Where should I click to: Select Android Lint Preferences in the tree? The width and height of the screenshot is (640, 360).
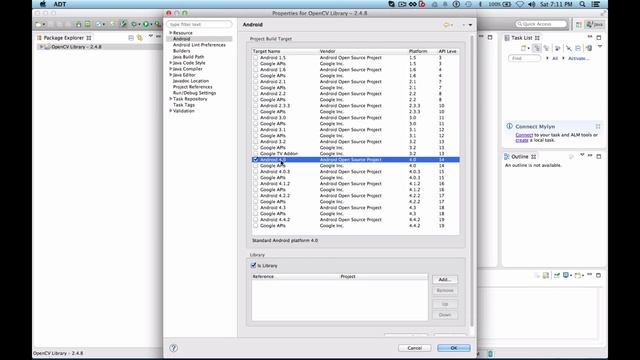click(x=199, y=45)
